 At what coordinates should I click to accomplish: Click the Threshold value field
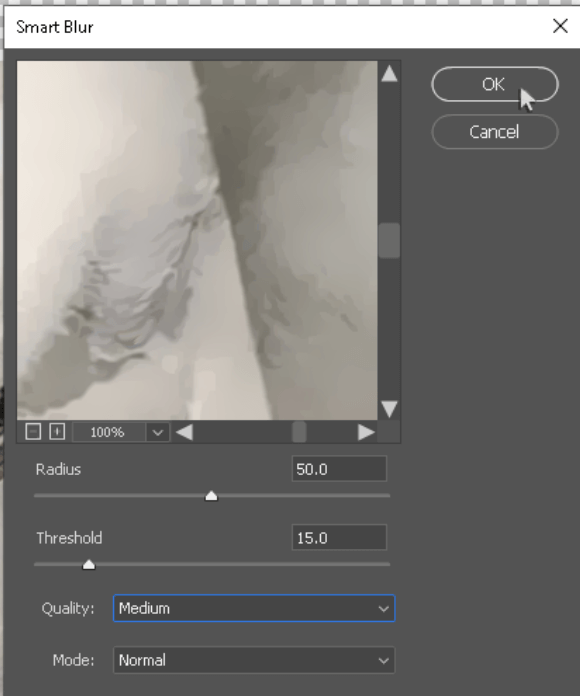click(339, 538)
